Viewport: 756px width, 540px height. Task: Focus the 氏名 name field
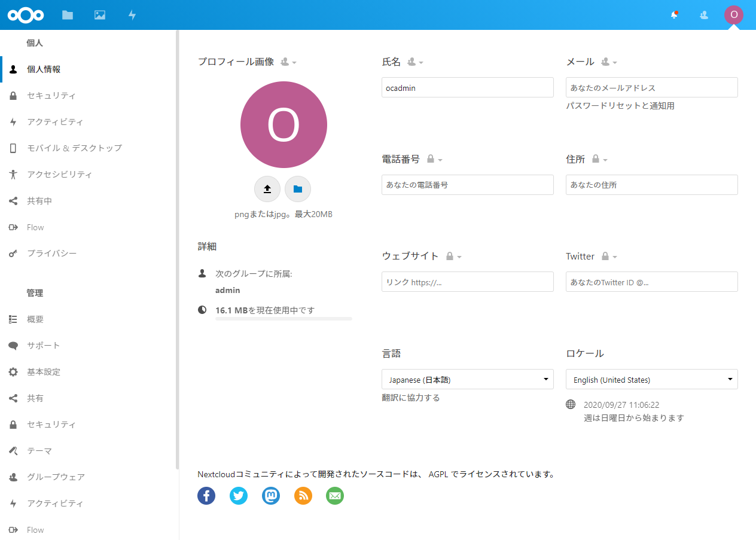(468, 87)
